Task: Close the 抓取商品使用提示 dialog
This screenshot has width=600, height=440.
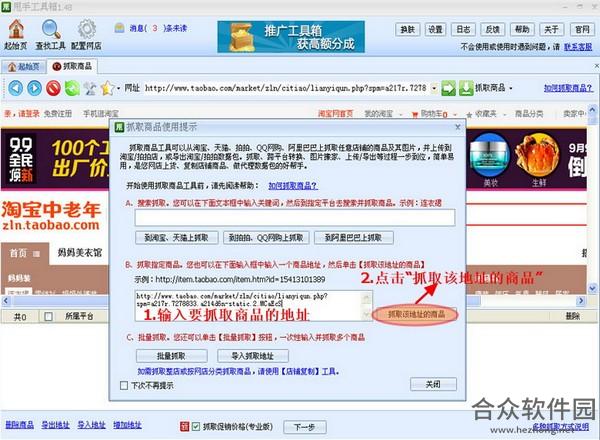Action: point(458,127)
